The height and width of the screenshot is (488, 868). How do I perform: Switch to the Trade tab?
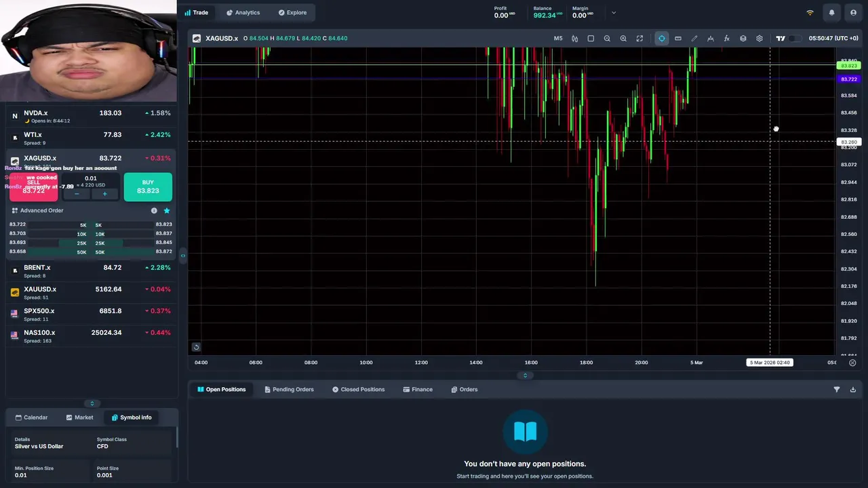coord(197,12)
